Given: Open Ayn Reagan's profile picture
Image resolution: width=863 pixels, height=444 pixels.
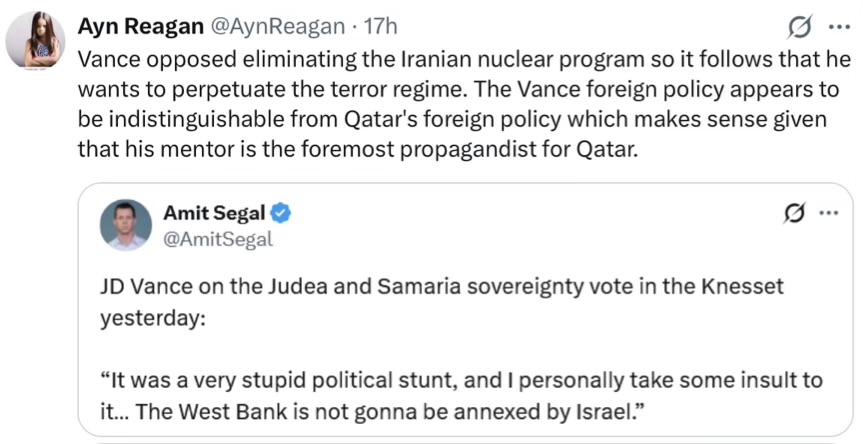Looking at the screenshot, I should (36, 41).
